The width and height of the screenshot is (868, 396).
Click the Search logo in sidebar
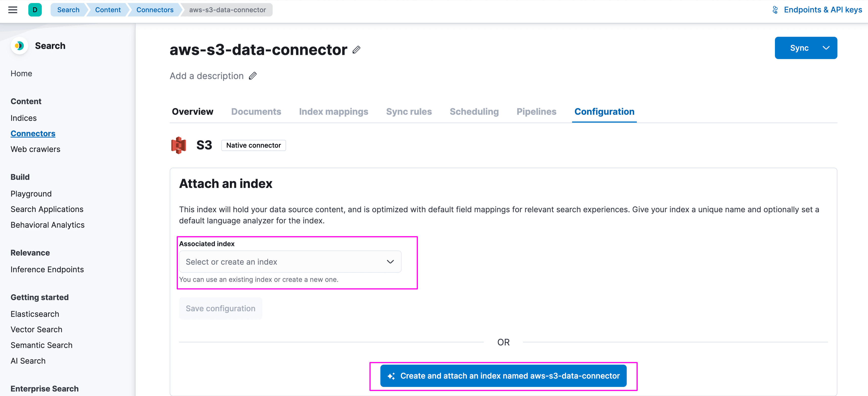(19, 46)
